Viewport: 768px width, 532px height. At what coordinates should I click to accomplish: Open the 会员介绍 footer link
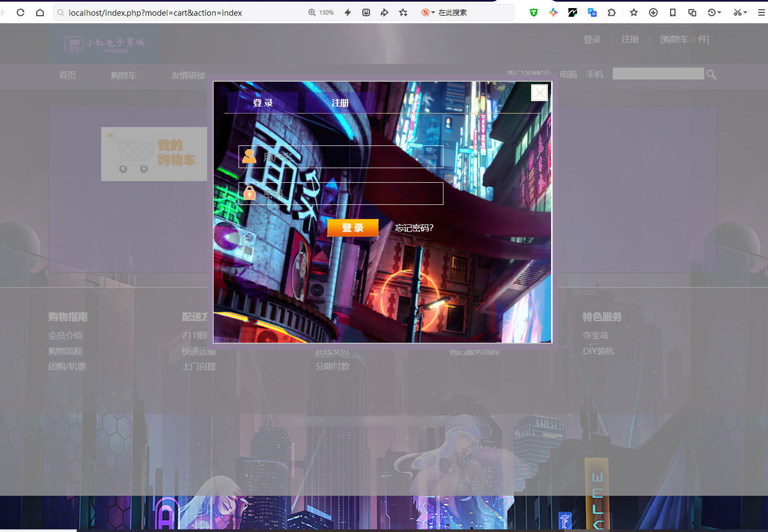65,336
